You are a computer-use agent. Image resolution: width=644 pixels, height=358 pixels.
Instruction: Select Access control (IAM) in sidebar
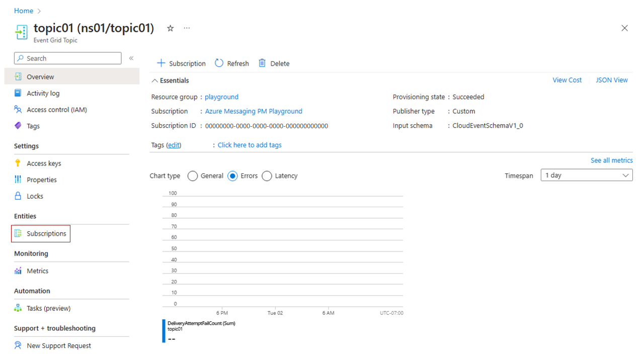click(55, 109)
